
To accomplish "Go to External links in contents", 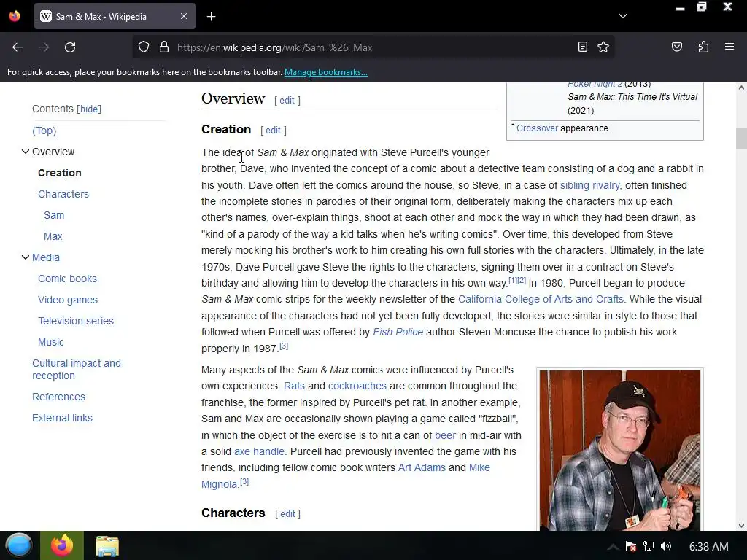I will [63, 418].
